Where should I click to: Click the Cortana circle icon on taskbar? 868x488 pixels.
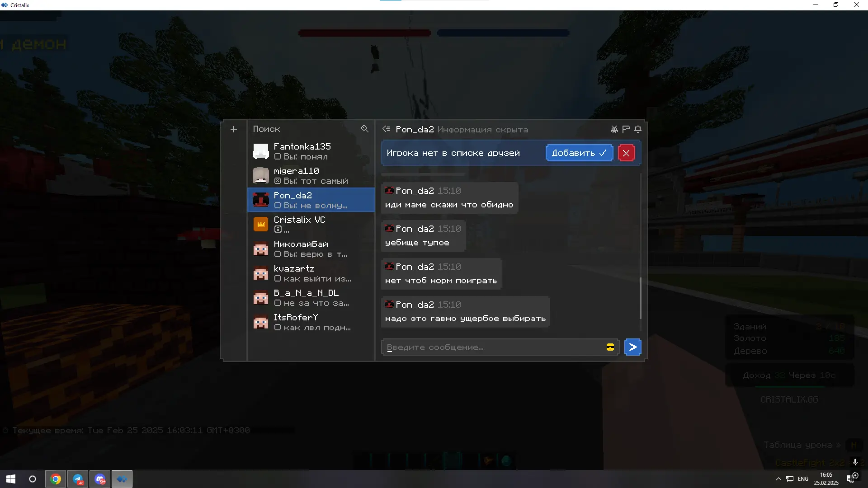point(33,479)
